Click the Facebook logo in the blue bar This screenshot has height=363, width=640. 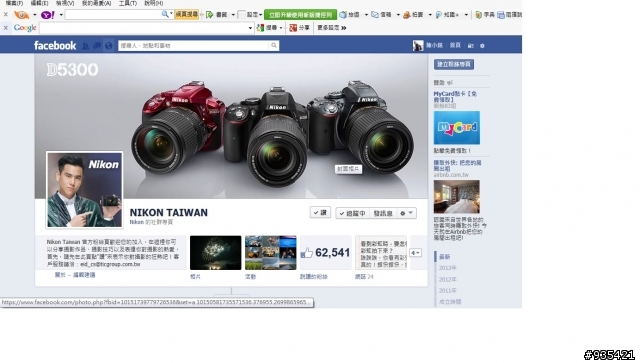(55, 45)
